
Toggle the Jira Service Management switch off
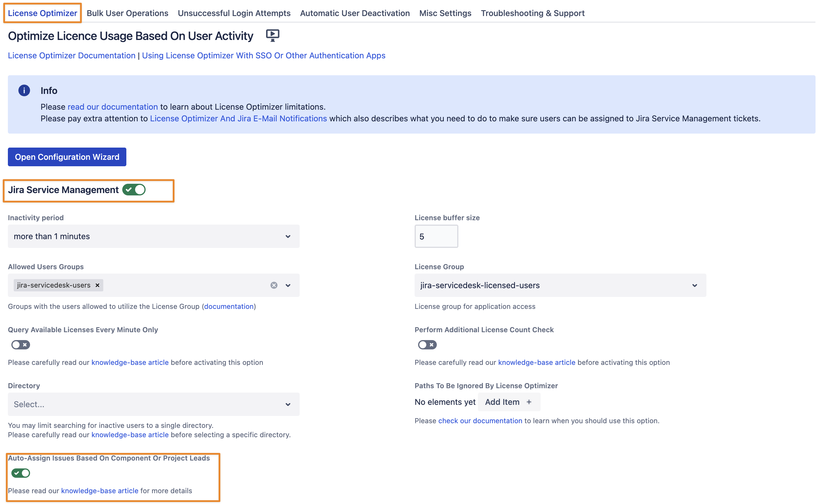(134, 190)
